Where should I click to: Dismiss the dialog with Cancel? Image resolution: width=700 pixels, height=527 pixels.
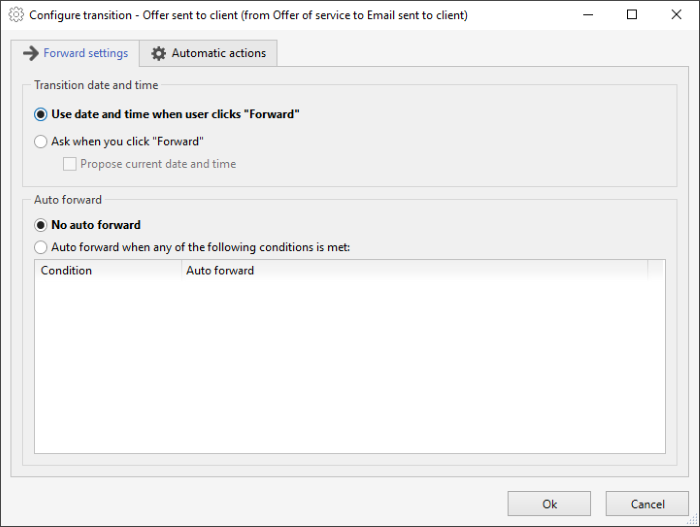647,504
